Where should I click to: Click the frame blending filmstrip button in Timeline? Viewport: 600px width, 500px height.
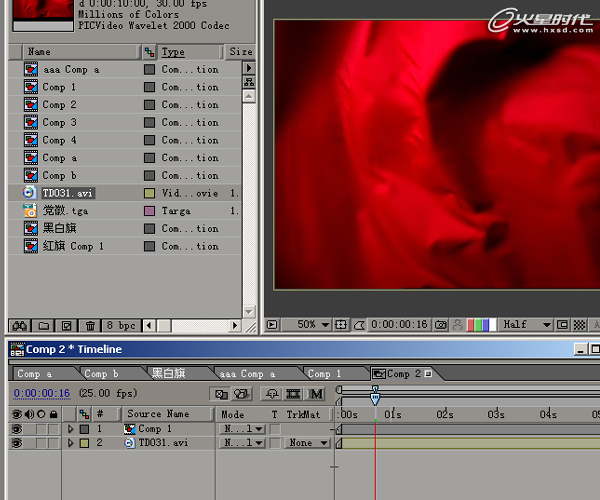click(294, 394)
